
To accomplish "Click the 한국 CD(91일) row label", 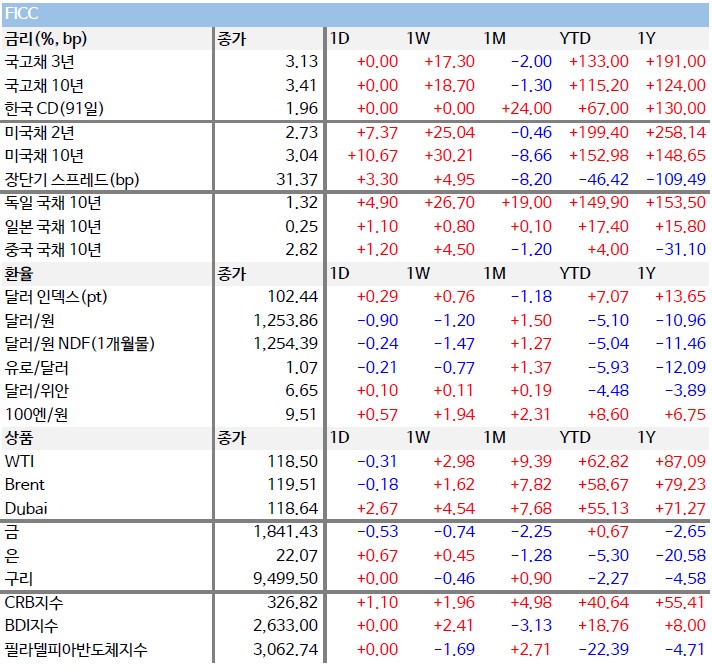I will 54,108.
